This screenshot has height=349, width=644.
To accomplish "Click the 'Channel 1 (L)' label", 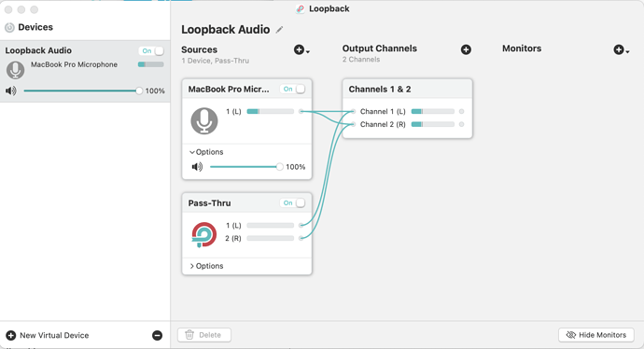I will [383, 111].
